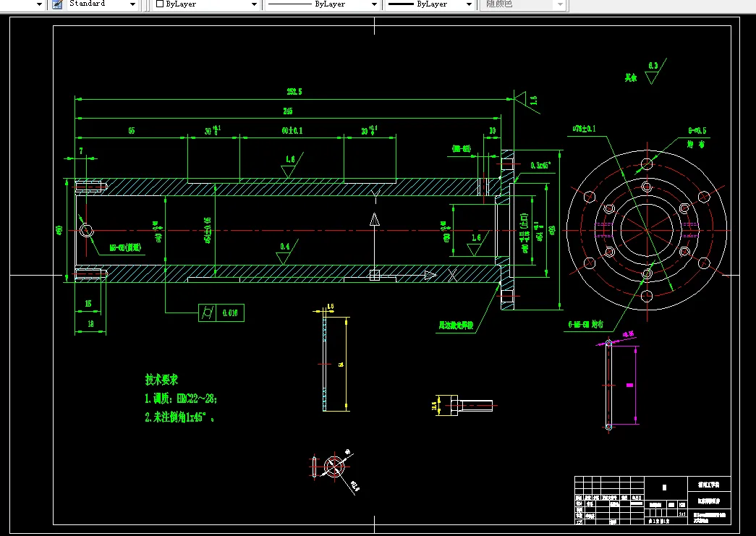This screenshot has height=536, width=756.
Task: Click the text style icon beside Standard
Action: pyautogui.click(x=57, y=4)
